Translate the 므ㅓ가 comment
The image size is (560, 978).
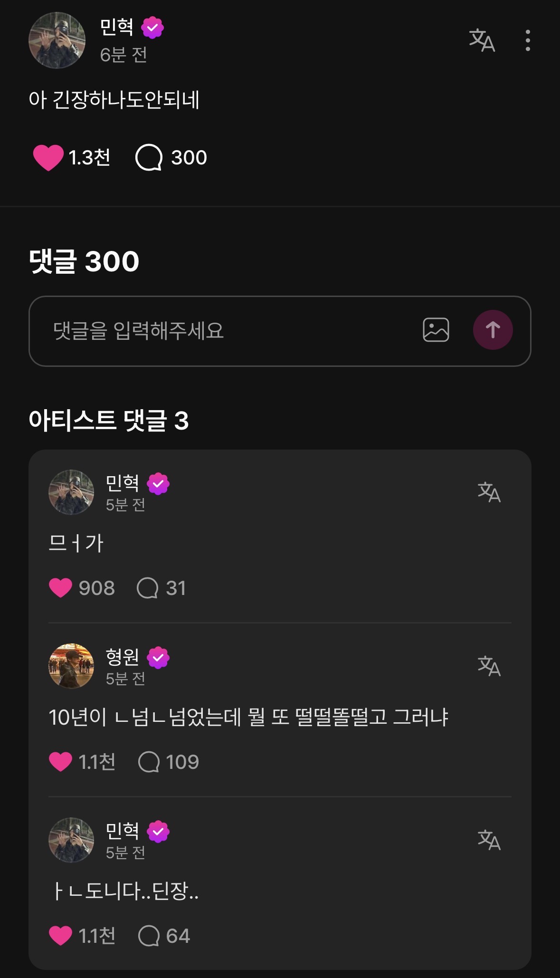[x=489, y=492]
